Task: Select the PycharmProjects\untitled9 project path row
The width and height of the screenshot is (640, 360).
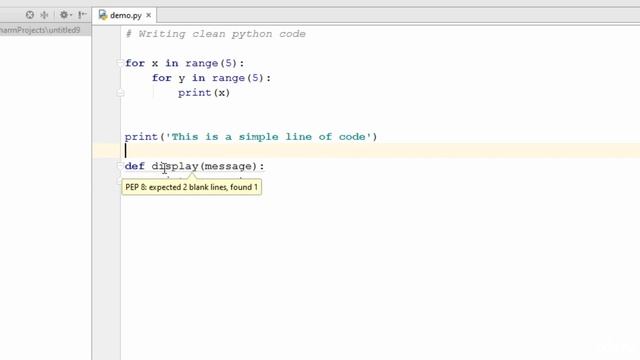Action: pyautogui.click(x=46, y=30)
